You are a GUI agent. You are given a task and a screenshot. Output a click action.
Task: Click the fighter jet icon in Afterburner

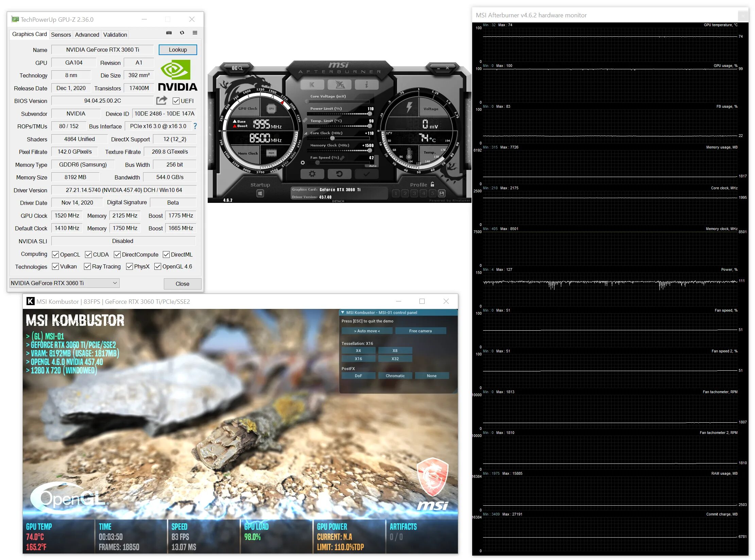(339, 85)
